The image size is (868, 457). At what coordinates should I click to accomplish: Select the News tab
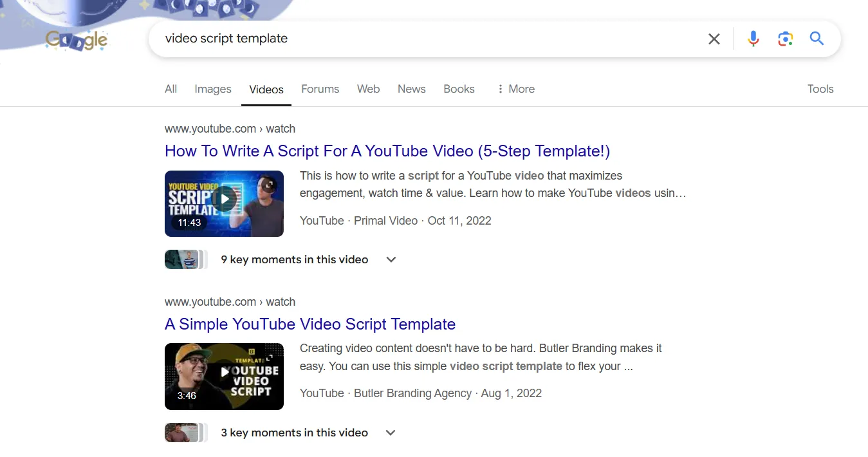coord(411,89)
